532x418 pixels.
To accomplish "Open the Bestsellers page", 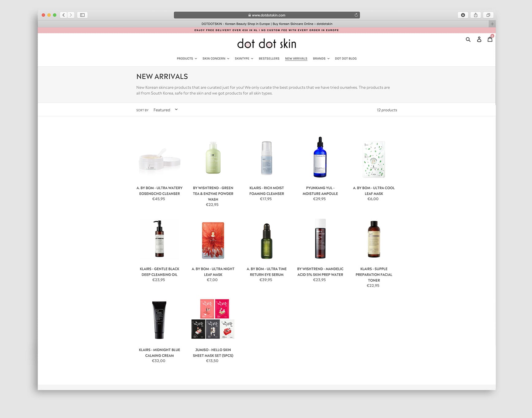I will point(269,59).
